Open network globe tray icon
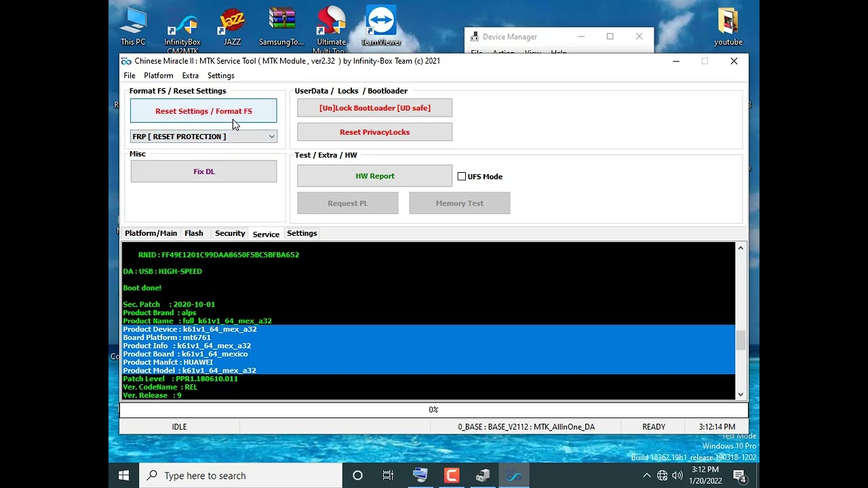 pos(662,476)
